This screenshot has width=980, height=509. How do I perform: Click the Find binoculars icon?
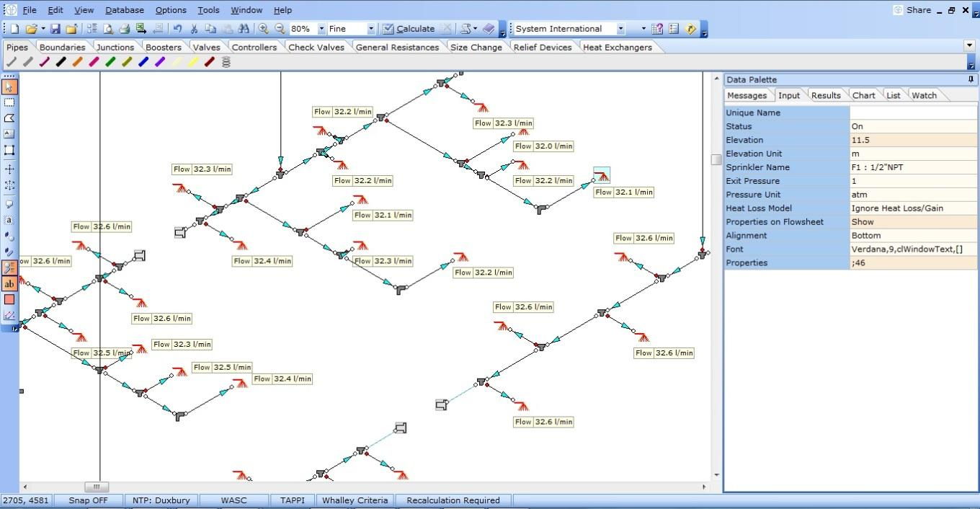[x=243, y=29]
